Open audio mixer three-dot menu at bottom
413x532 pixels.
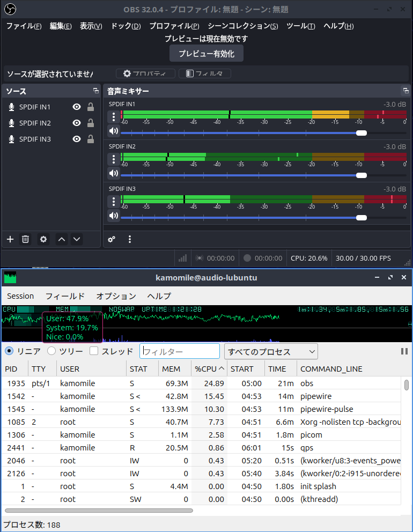[x=129, y=239]
